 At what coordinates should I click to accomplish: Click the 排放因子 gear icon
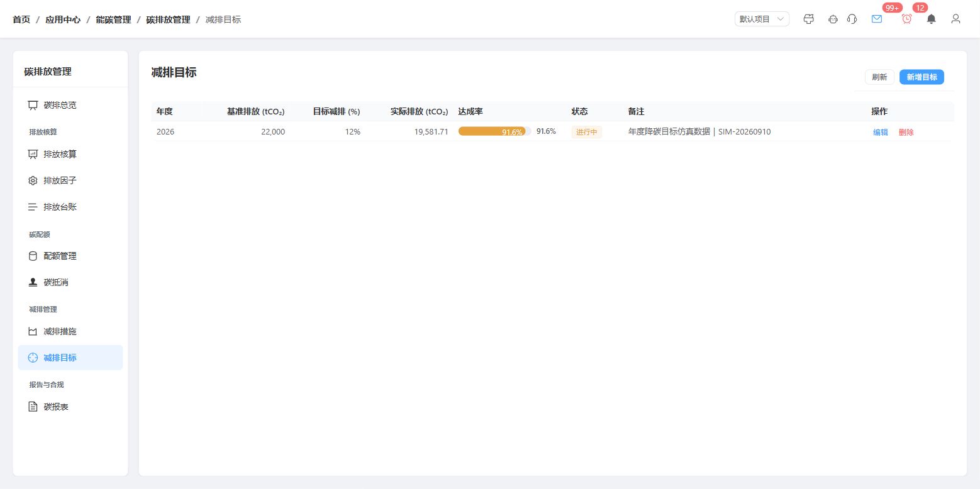tap(33, 180)
